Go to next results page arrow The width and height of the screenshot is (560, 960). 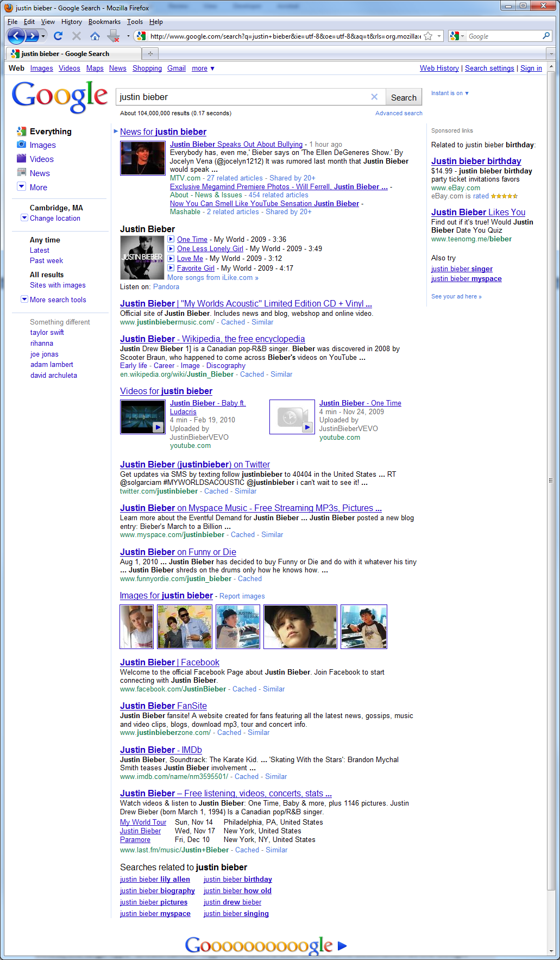pyautogui.click(x=342, y=946)
